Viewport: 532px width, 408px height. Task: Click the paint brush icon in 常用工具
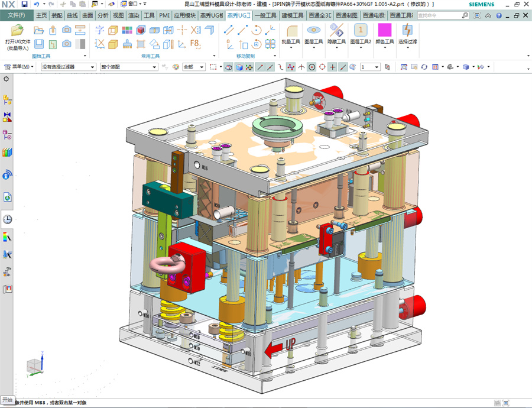127,43
